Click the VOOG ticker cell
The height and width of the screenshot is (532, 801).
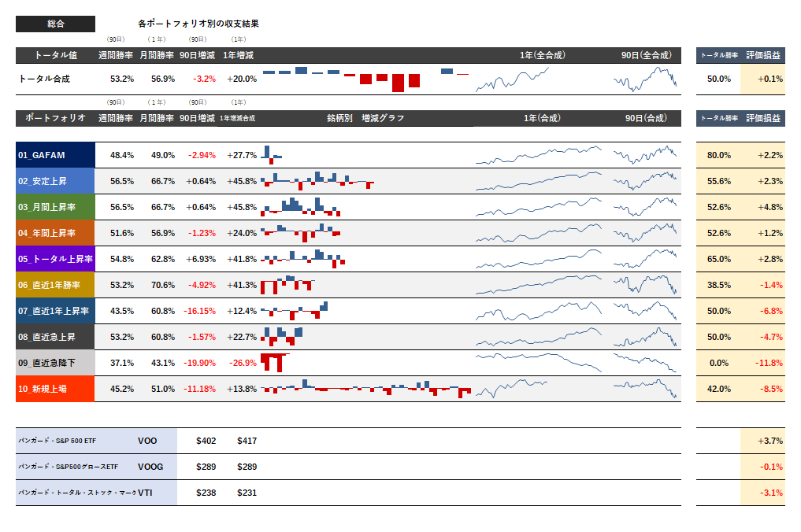(150, 467)
